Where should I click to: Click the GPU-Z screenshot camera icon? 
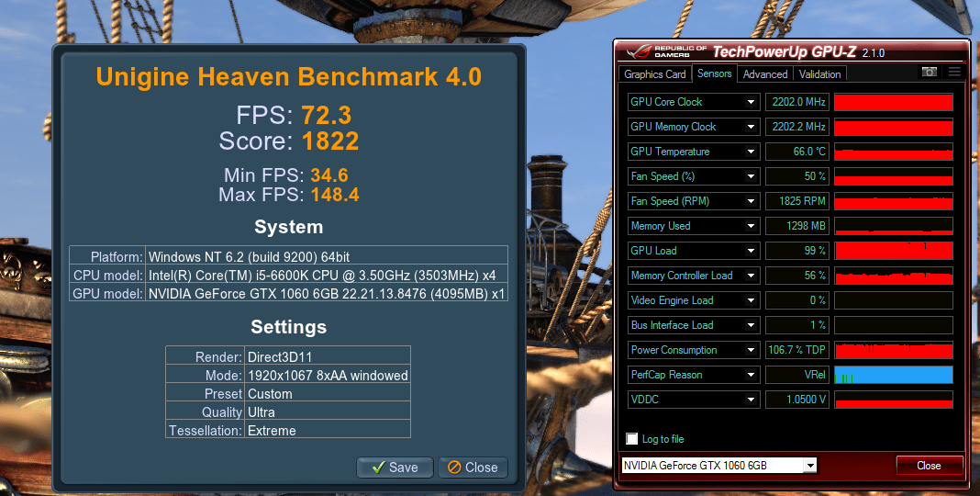click(930, 72)
